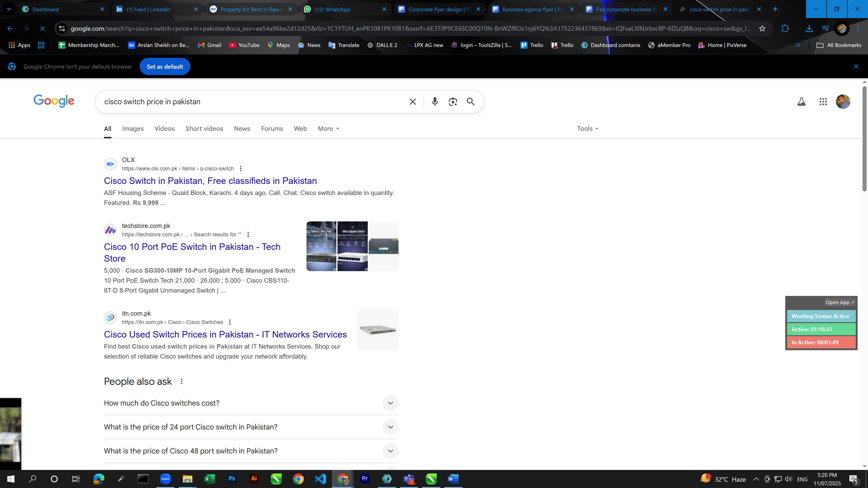Bookmark this page with the star icon
868x488 pixels.
[762, 28]
